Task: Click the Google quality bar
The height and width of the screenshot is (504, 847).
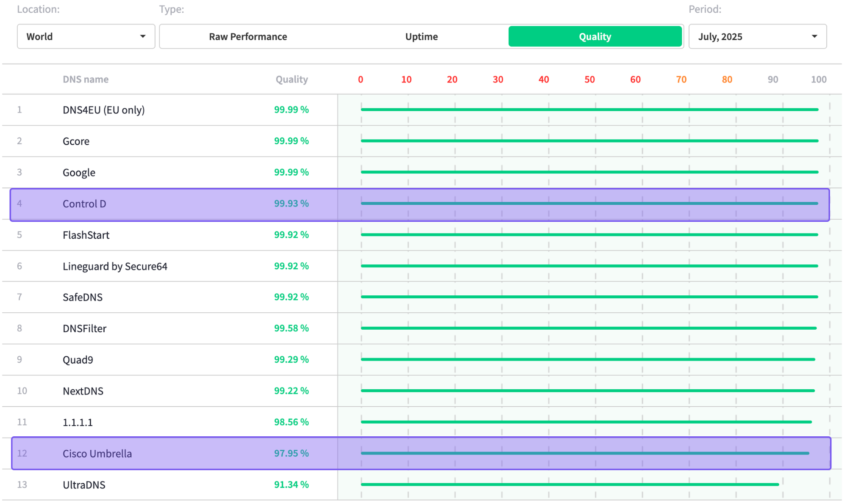Action: tap(590, 172)
